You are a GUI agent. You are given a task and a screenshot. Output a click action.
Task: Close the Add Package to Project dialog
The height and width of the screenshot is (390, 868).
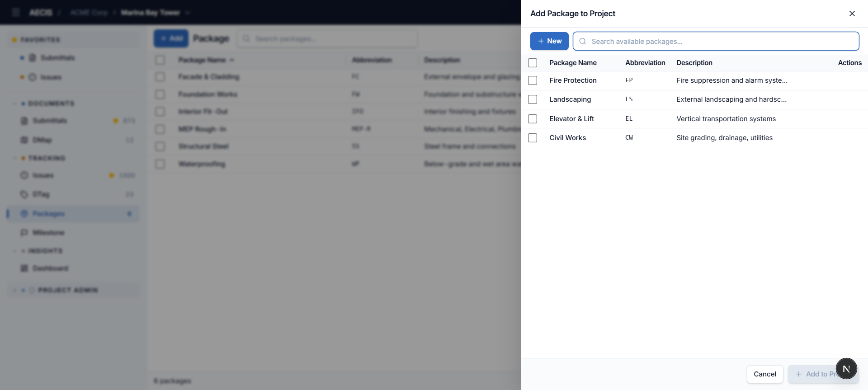click(x=852, y=14)
